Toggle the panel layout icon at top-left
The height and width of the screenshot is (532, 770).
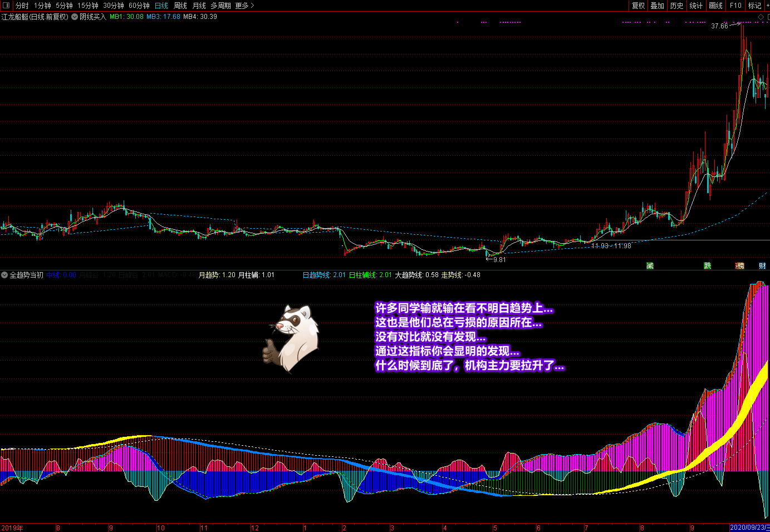tap(6, 6)
